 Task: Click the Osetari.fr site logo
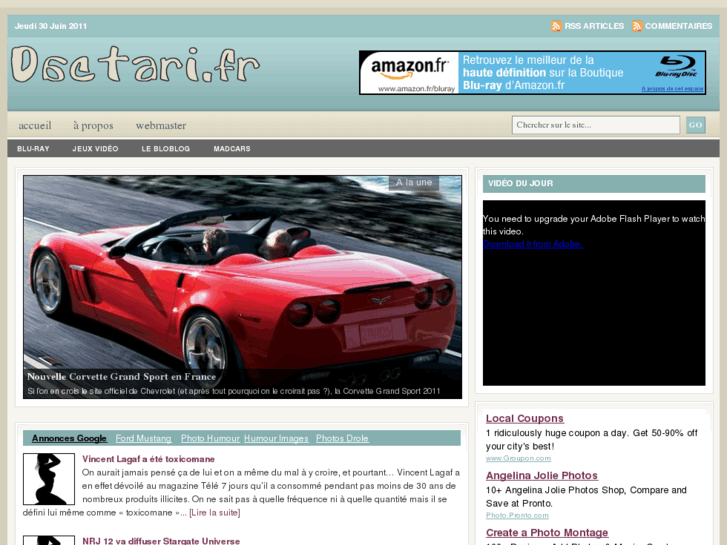pyautogui.click(x=135, y=64)
